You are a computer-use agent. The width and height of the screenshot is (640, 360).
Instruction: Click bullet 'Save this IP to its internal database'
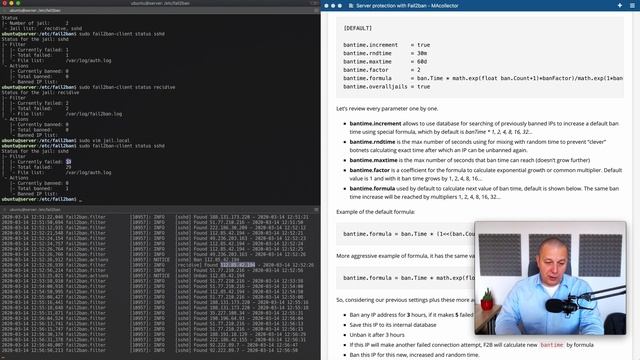pos(393,325)
